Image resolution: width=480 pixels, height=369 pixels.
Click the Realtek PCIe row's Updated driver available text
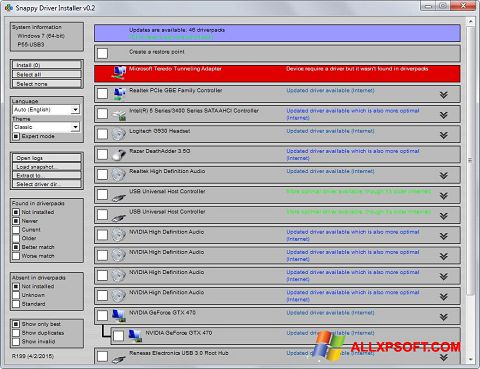coord(330,90)
